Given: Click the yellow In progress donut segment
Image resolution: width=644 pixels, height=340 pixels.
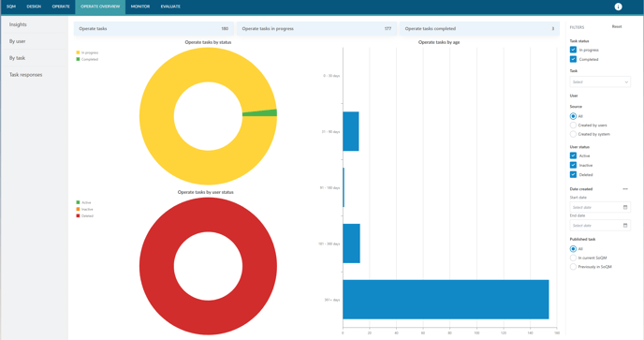Looking at the screenshot, I should (156, 116).
